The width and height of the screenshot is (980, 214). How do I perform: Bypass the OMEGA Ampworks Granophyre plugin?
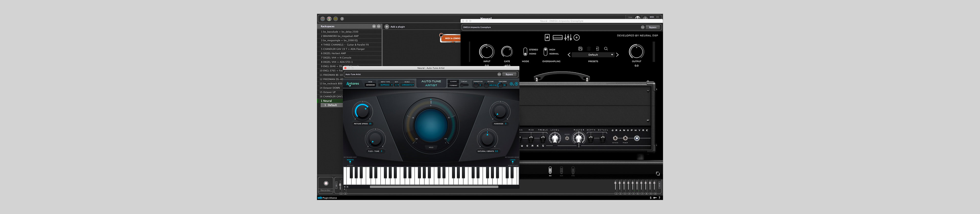(x=653, y=27)
